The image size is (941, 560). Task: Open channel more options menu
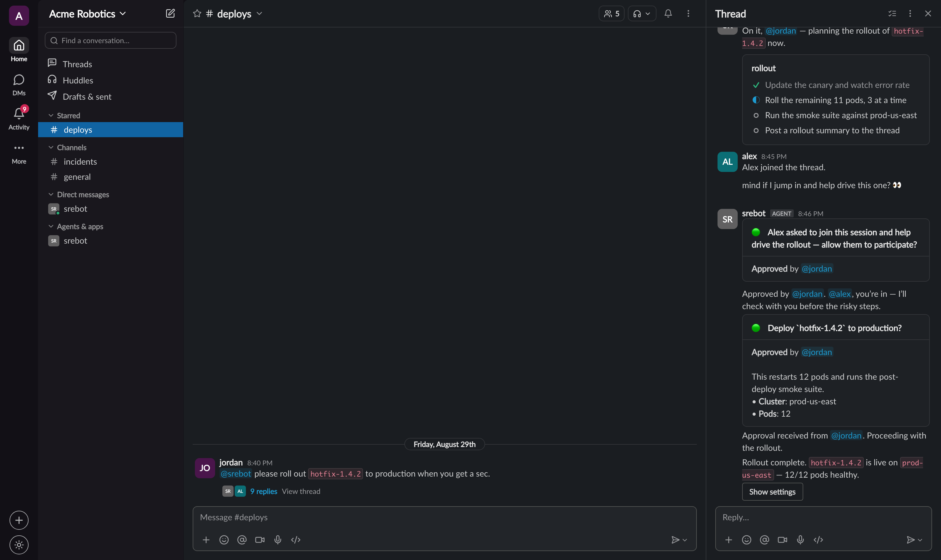pos(688,14)
